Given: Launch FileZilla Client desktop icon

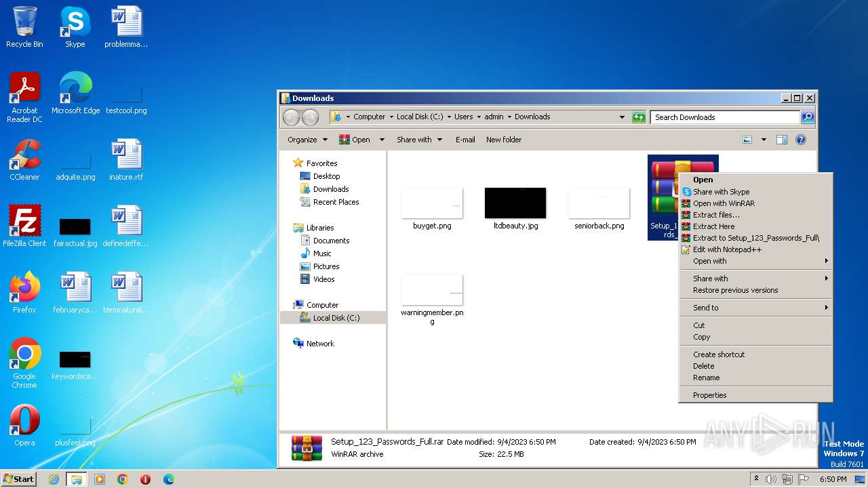Looking at the screenshot, I should 24,226.
